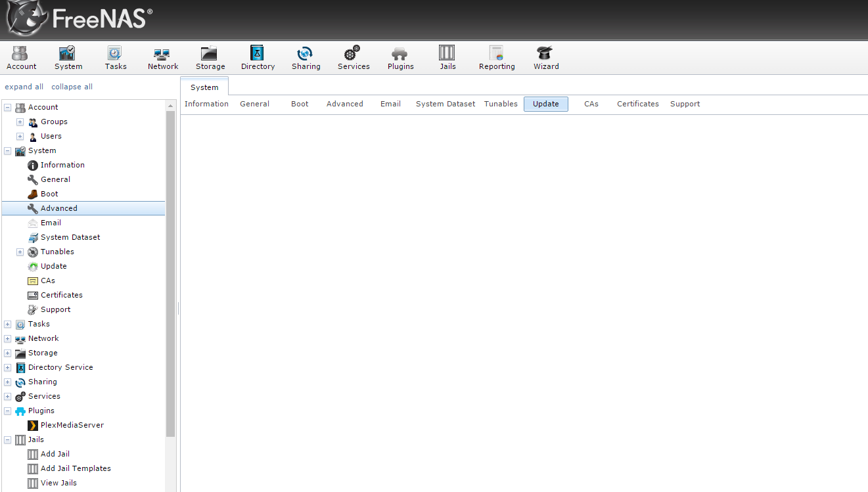
Task: Select Email in the sidebar tree
Action: tap(51, 223)
